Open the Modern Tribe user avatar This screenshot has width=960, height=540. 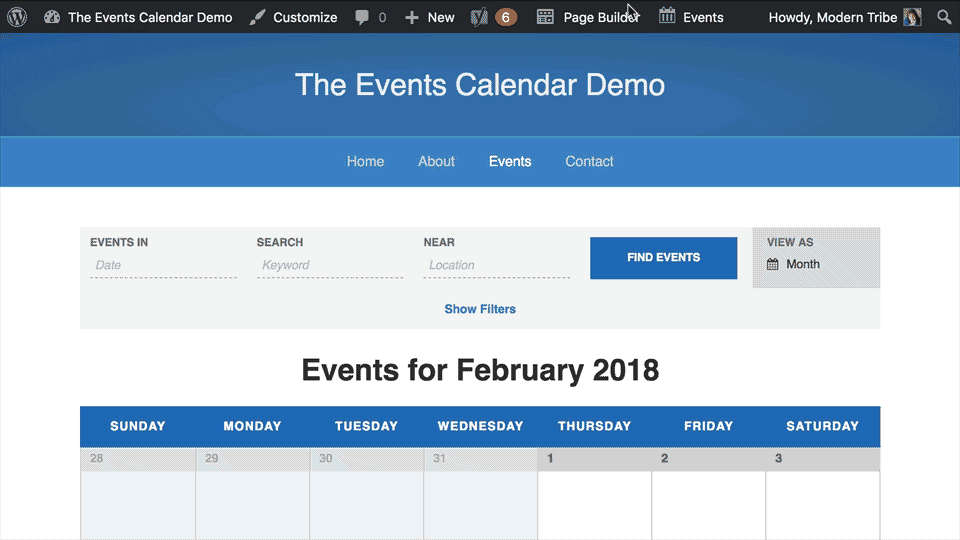pos(912,17)
